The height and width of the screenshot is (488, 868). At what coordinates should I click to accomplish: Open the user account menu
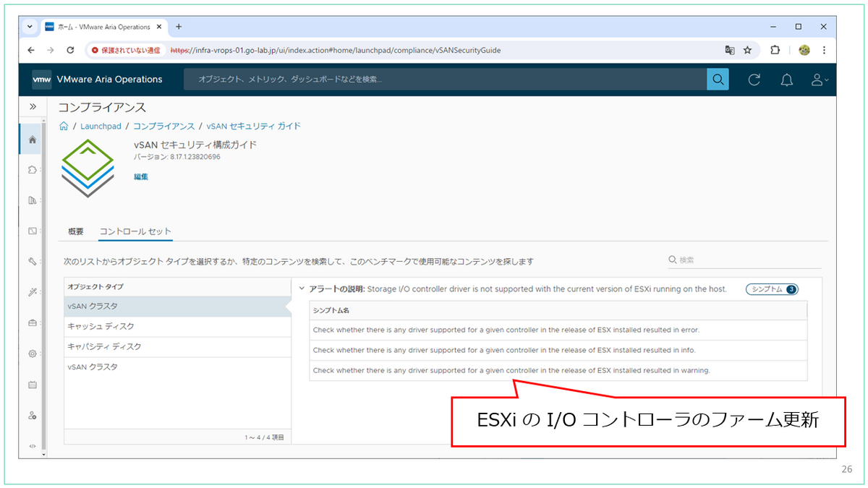pyautogui.click(x=820, y=80)
